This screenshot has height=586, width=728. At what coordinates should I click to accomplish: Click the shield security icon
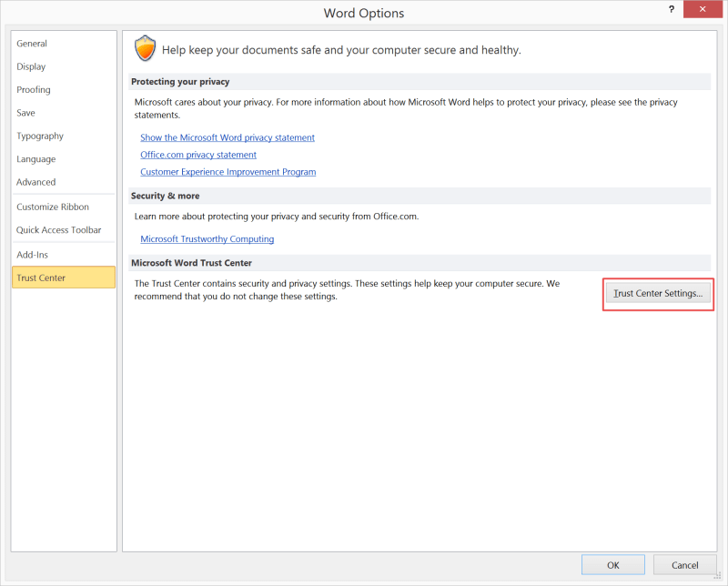click(x=145, y=48)
